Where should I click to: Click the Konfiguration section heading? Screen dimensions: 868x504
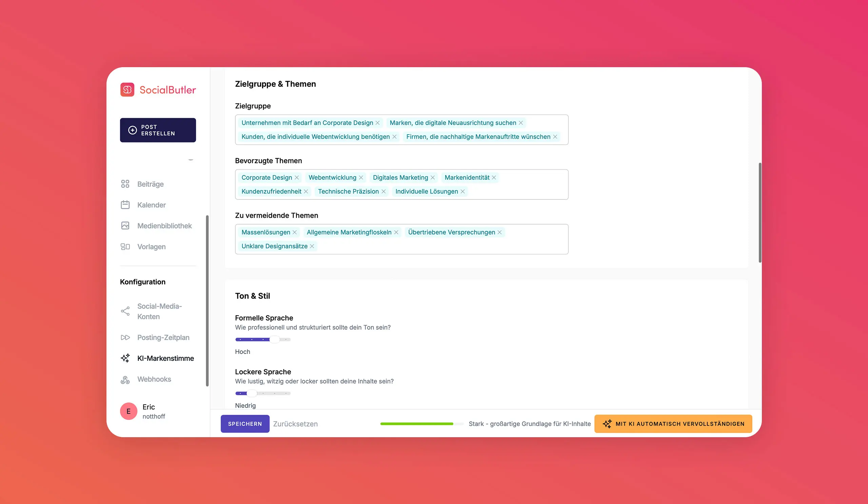[143, 282]
